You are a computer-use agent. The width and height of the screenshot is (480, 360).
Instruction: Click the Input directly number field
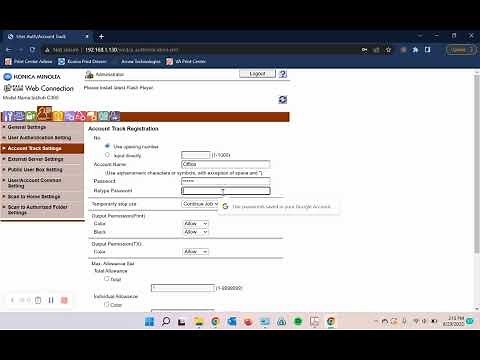(x=196, y=155)
